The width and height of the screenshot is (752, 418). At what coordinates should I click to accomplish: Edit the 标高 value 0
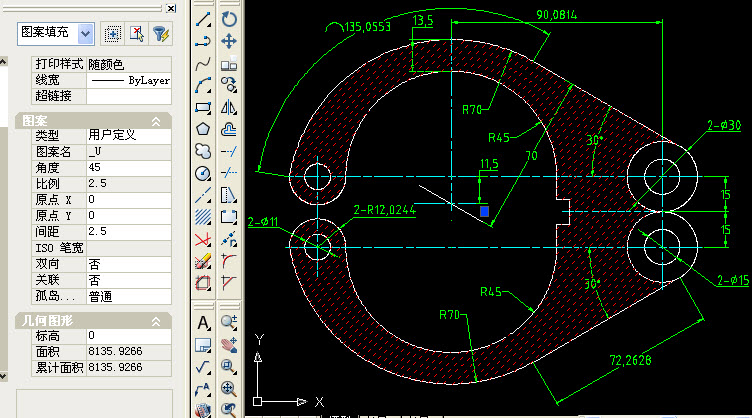coord(129,336)
